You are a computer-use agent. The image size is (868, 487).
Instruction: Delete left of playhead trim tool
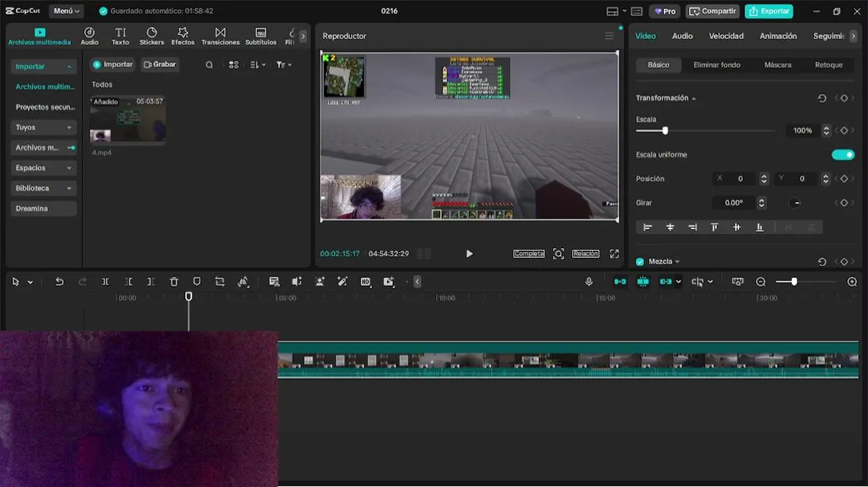(128, 282)
